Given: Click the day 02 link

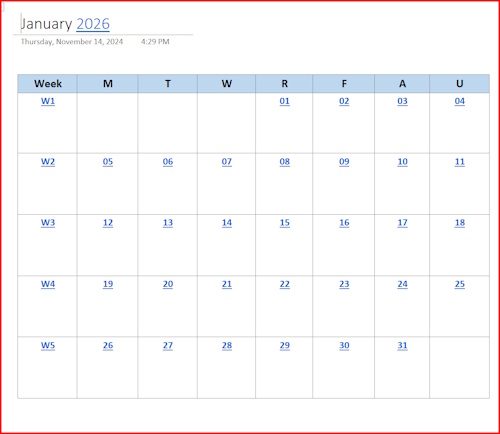Looking at the screenshot, I should 344,101.
